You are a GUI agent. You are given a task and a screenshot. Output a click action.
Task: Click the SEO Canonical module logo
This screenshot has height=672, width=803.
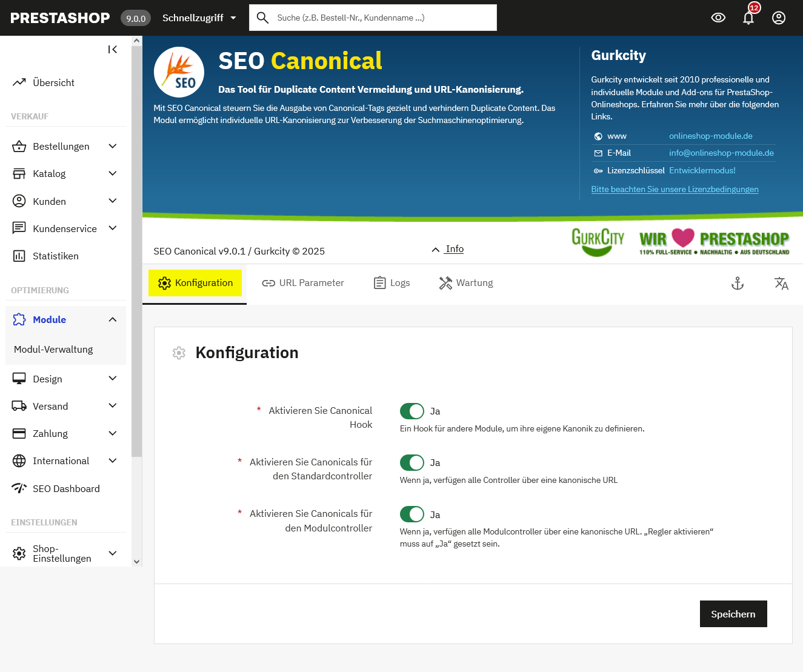pos(179,72)
